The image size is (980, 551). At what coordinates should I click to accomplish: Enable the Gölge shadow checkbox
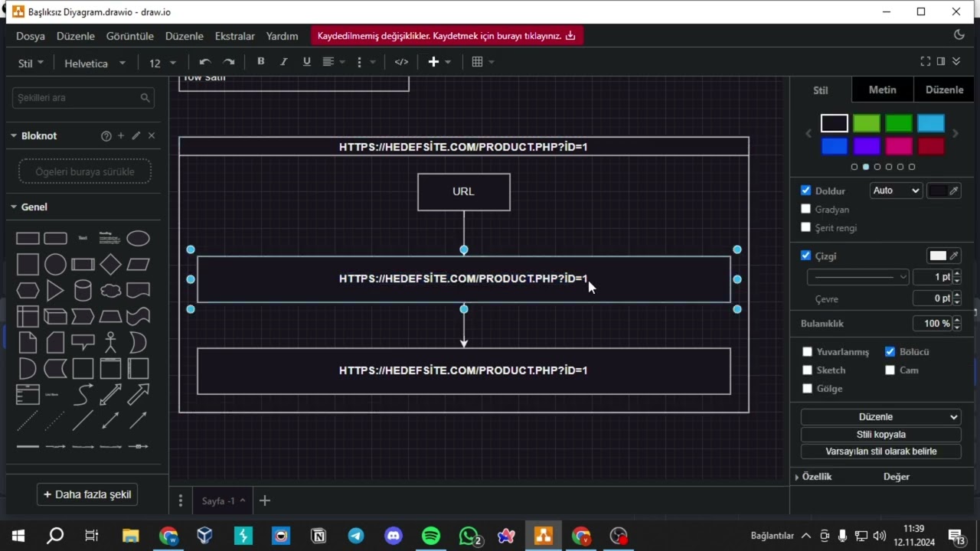coord(807,389)
